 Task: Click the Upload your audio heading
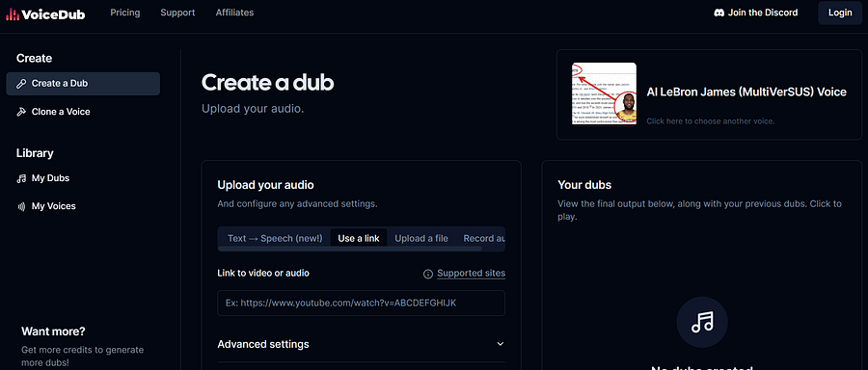(266, 185)
